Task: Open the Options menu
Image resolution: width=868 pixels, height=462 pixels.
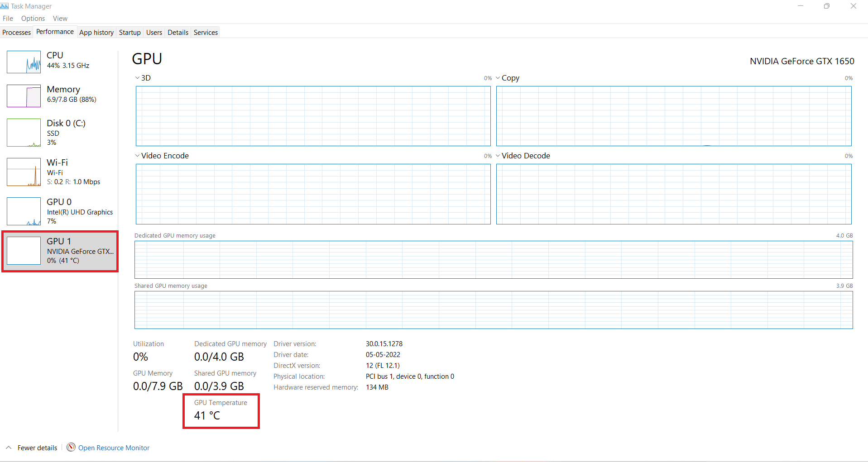Action: pyautogui.click(x=33, y=19)
